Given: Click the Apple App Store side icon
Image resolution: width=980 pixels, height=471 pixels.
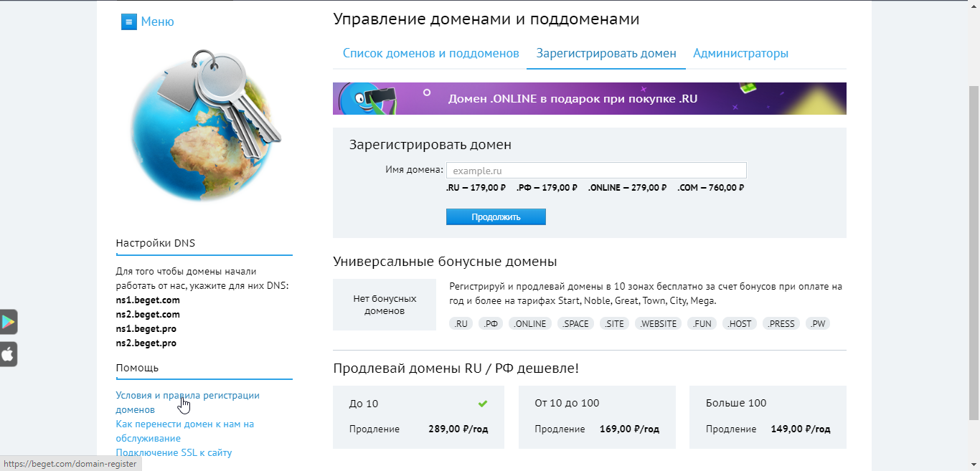Looking at the screenshot, I should coord(8,354).
